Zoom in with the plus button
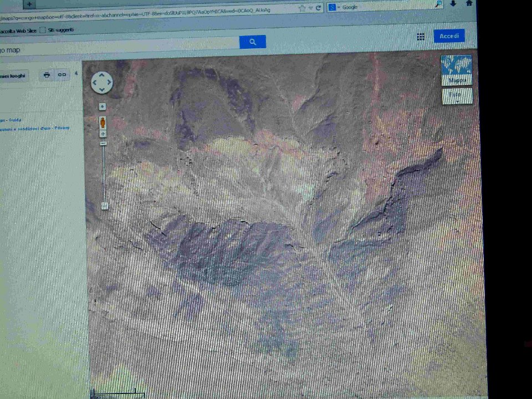 pos(103,134)
